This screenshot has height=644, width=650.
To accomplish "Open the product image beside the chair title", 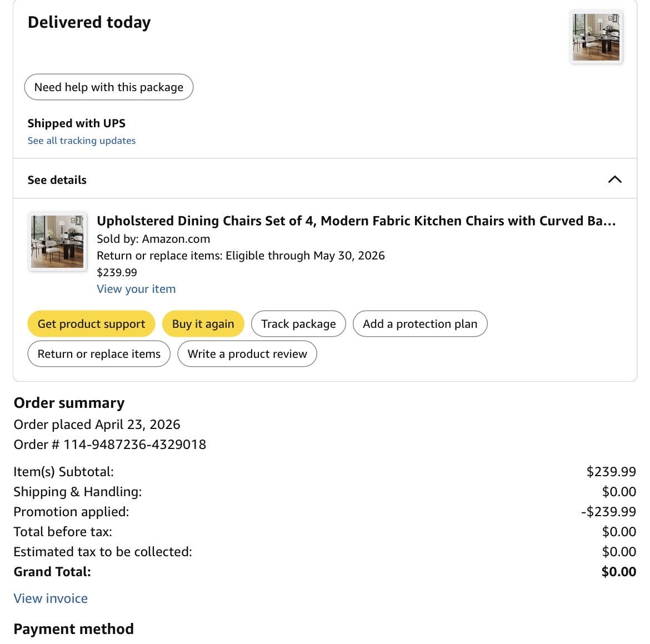I will pos(57,242).
